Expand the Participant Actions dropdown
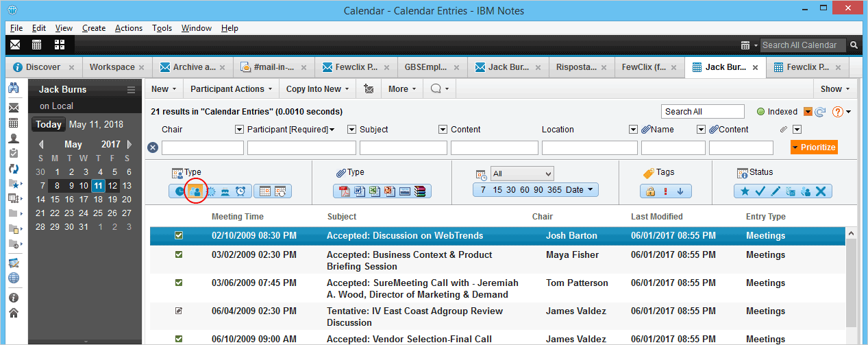The width and height of the screenshot is (868, 345). point(232,89)
